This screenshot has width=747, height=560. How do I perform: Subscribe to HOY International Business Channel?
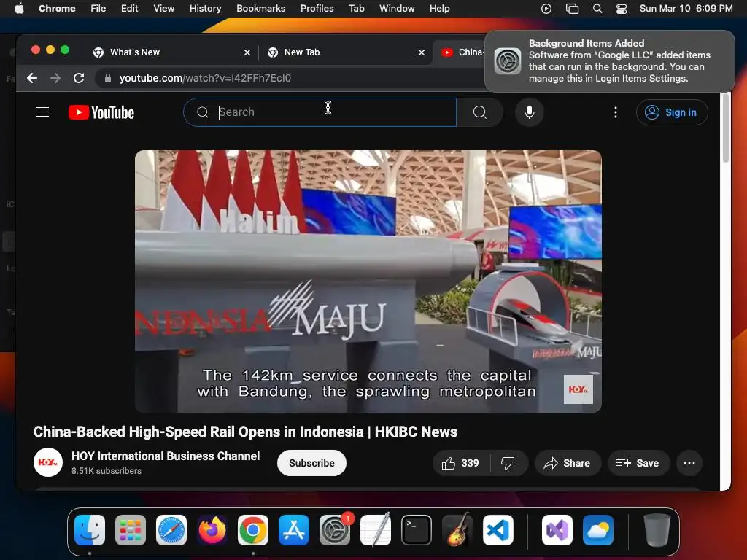coord(311,463)
